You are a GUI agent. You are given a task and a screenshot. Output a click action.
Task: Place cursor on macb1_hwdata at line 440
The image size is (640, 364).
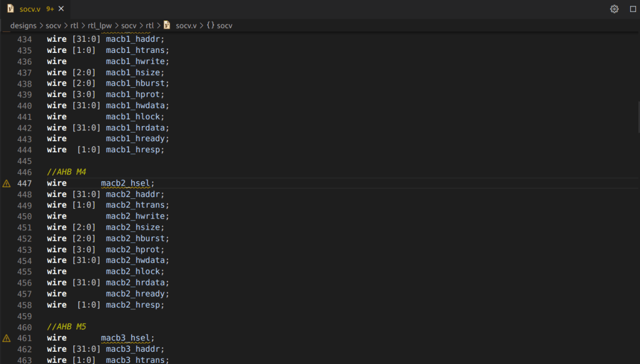click(137, 106)
